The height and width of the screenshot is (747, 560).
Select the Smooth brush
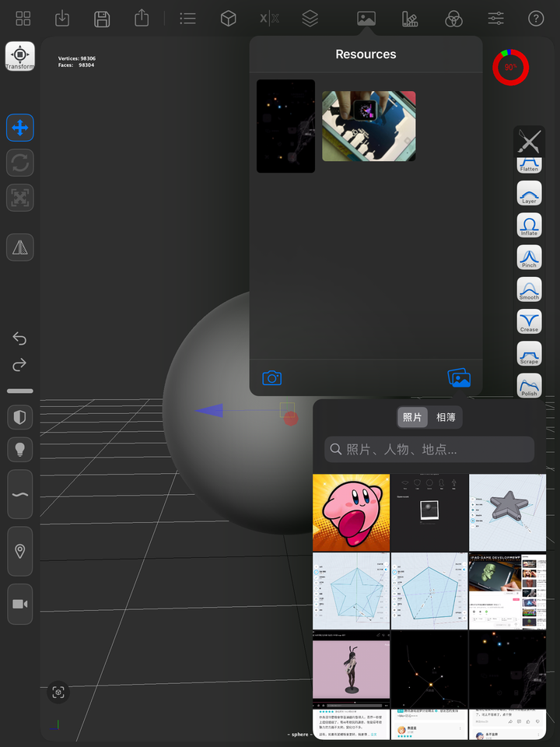(x=529, y=289)
